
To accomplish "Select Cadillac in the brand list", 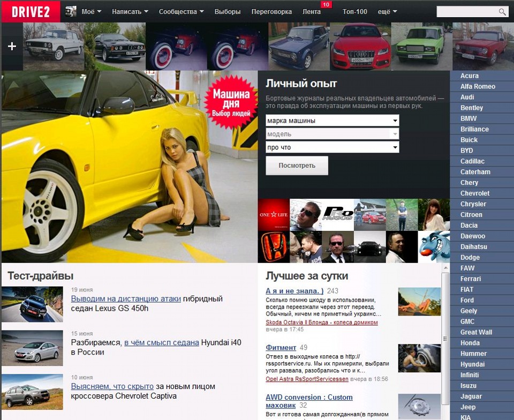I will pos(472,161).
